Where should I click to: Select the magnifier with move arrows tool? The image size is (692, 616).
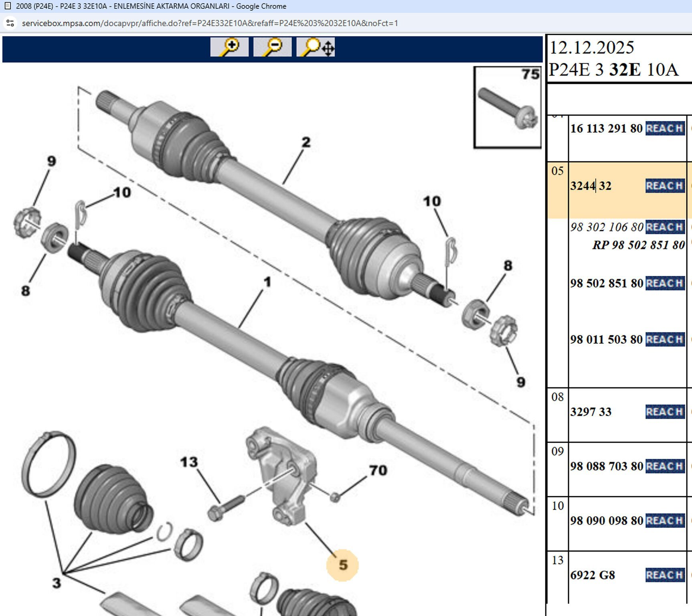click(316, 47)
